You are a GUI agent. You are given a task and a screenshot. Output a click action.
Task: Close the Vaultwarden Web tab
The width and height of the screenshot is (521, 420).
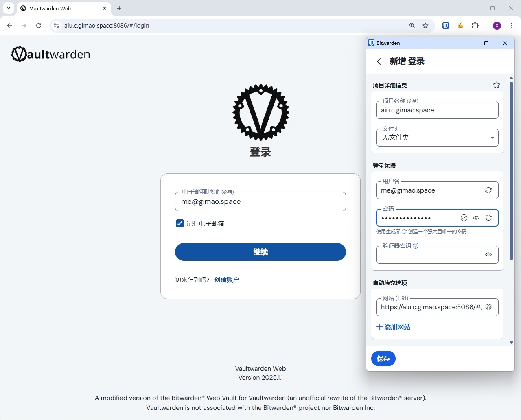105,8
